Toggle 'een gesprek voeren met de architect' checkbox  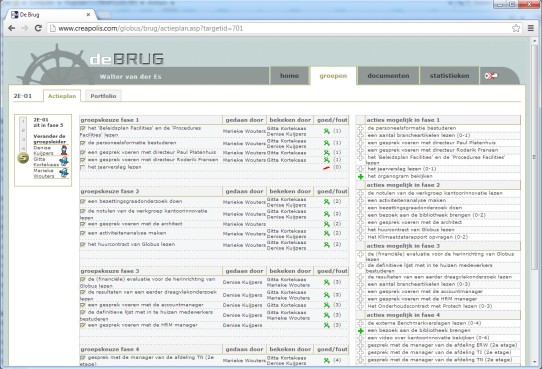[x=82, y=224]
